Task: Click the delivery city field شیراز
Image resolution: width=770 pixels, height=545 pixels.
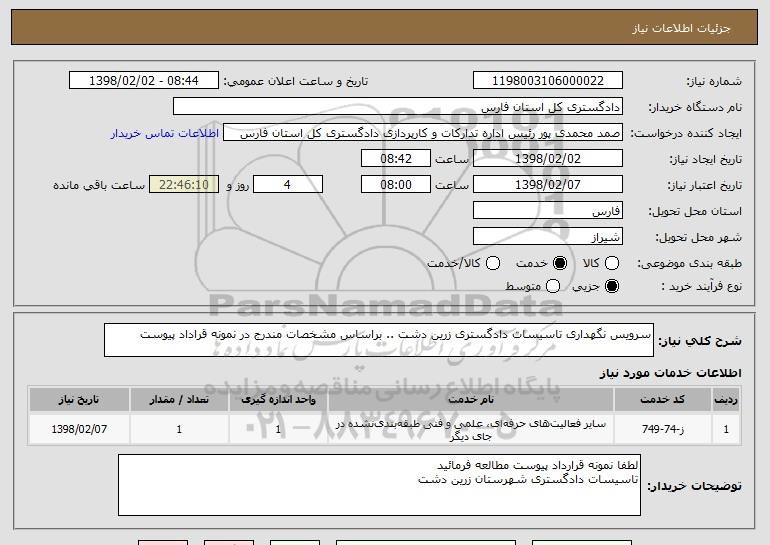Action: 548,237
